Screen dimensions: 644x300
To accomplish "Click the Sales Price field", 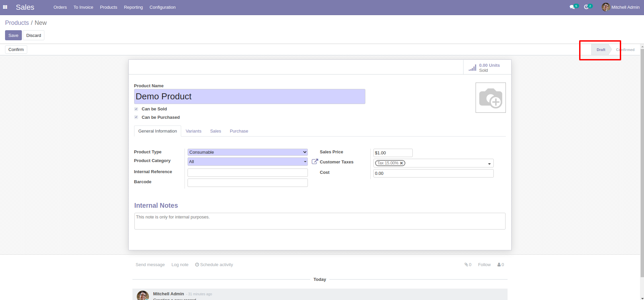I will tap(393, 153).
